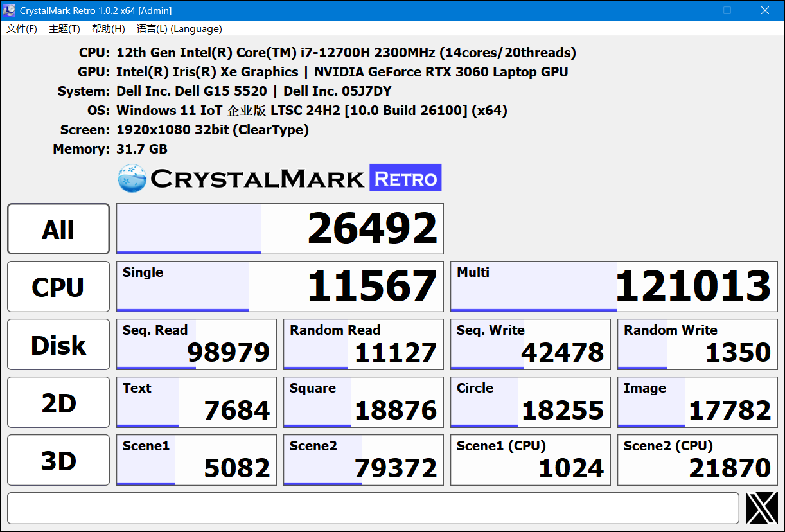Click the app icon in title bar

point(10,10)
